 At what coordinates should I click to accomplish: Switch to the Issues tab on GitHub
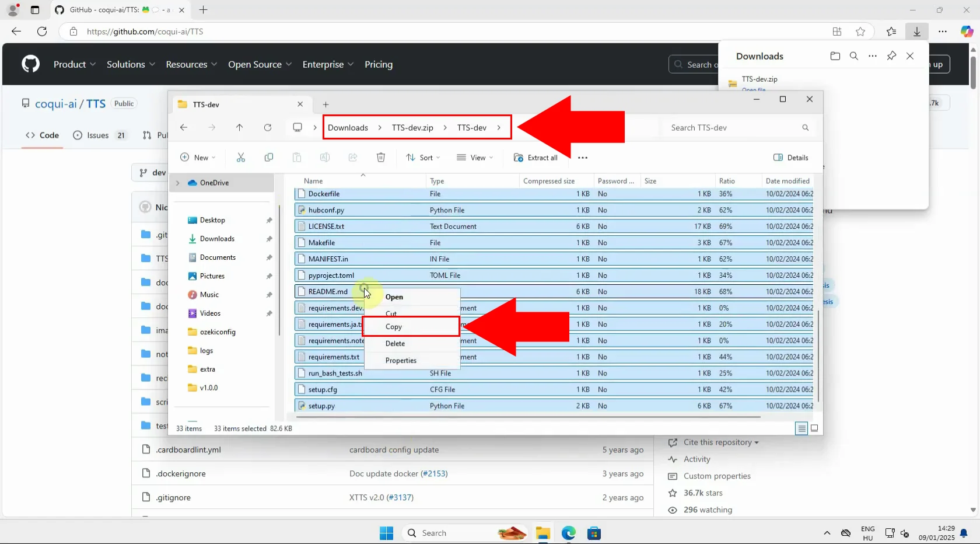[x=99, y=135]
